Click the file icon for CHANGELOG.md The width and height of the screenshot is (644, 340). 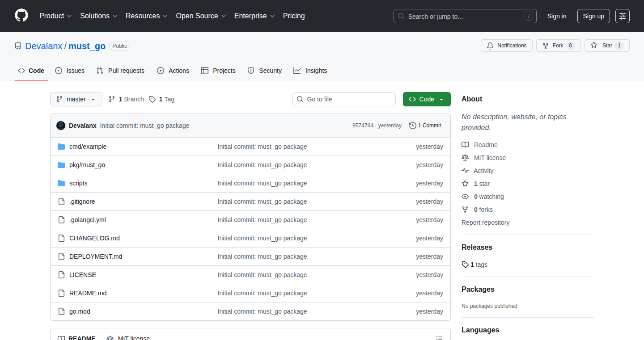click(x=61, y=238)
